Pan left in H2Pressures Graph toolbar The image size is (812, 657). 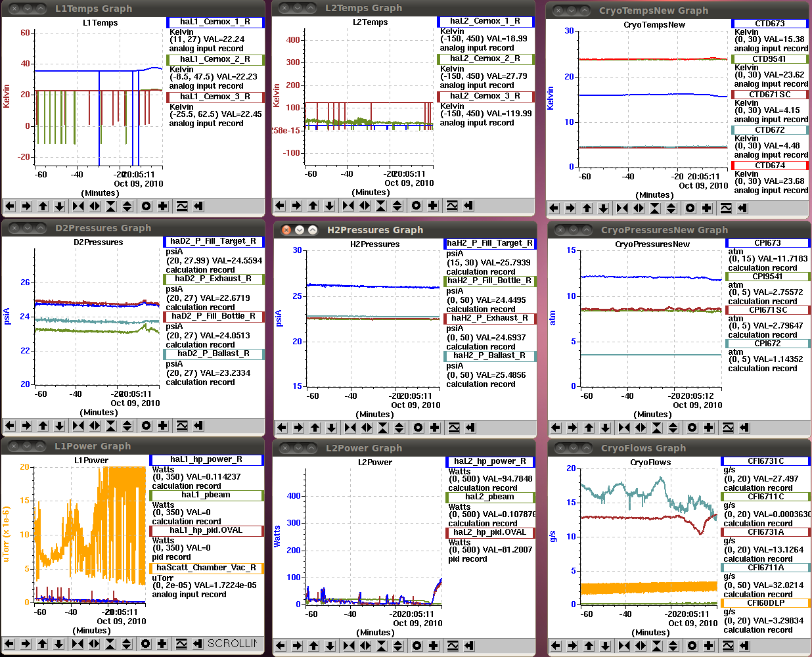tap(282, 428)
